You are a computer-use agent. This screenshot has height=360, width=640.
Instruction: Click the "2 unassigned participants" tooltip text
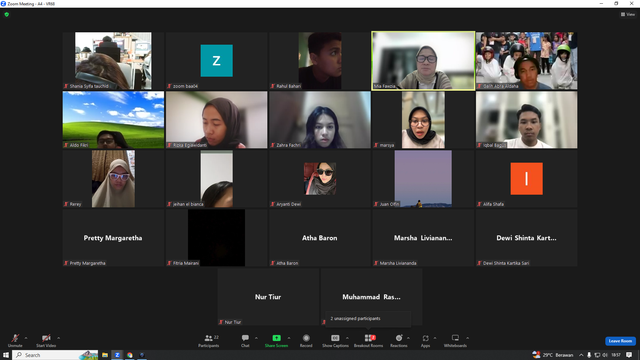click(356, 318)
